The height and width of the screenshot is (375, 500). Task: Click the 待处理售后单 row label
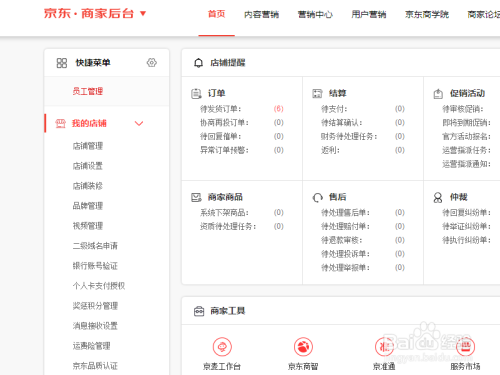point(345,213)
